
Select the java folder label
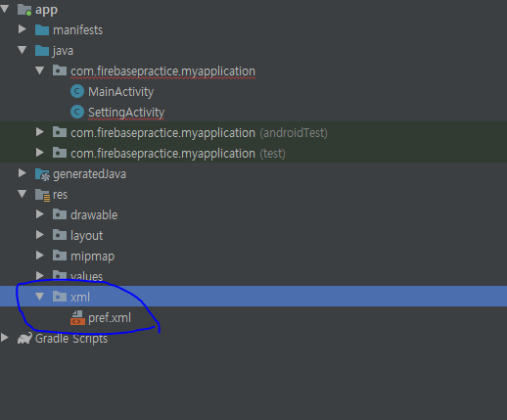[x=63, y=51]
